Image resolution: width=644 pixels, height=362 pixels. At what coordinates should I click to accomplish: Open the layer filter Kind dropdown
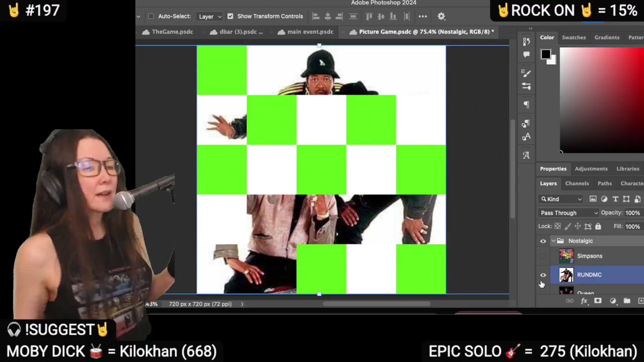(x=561, y=199)
